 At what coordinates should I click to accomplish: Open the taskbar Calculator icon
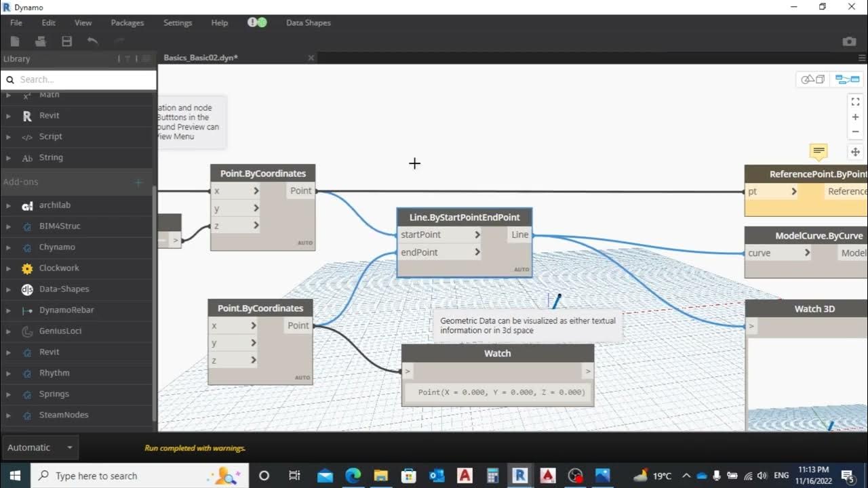click(492, 475)
